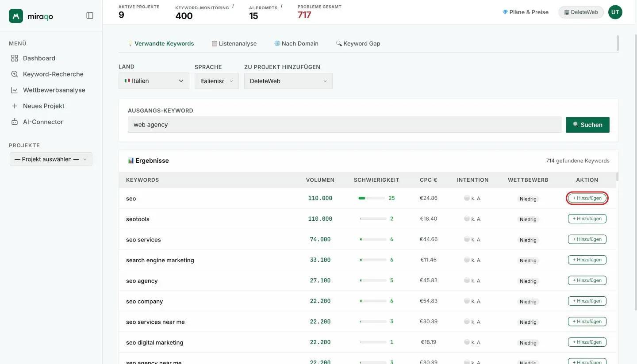Click the intention dot in seotools row

coord(467,218)
